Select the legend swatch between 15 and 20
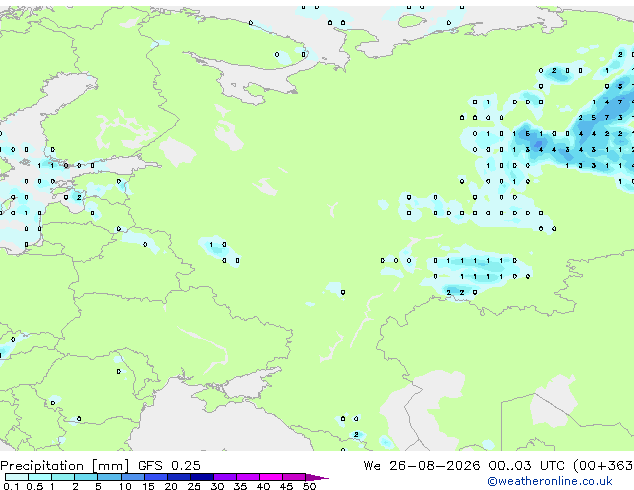Screen dimensions: 634x490 tap(156, 477)
